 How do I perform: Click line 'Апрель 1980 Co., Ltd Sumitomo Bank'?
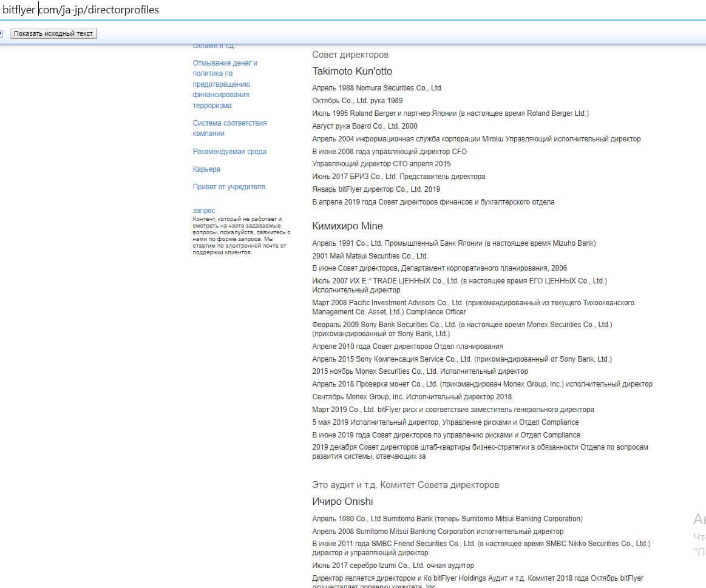(447, 519)
